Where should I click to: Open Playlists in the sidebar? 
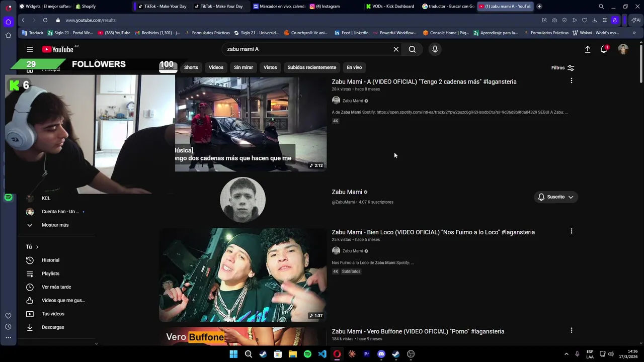tap(50, 274)
